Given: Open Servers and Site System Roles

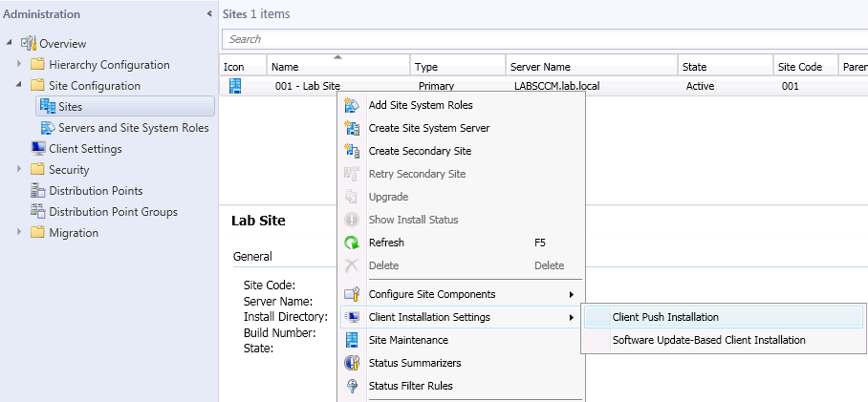Looking at the screenshot, I should pos(134,128).
